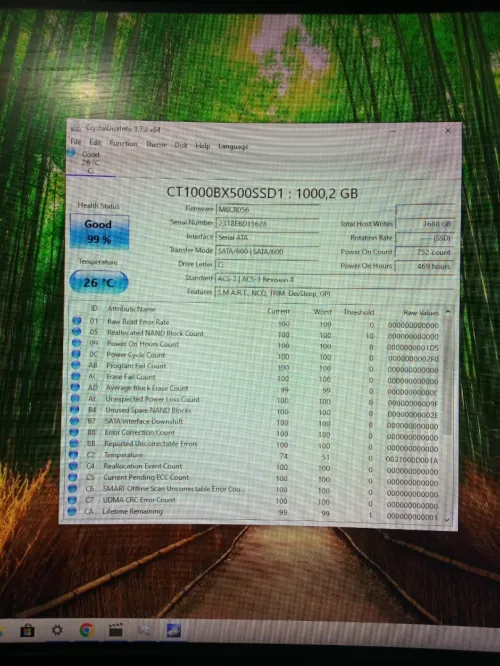Viewport: 500px width, 666px height.
Task: Click status icon for Average Block Erase Count
Action: pyautogui.click(x=75, y=387)
